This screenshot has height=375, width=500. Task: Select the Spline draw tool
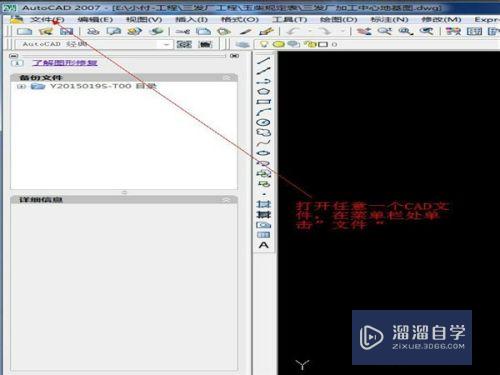pyautogui.click(x=264, y=143)
